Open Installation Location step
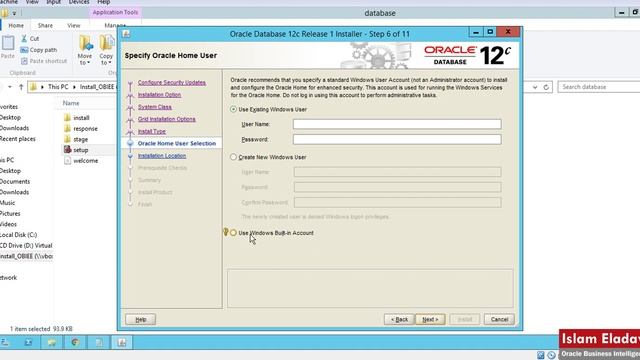Screen dimensions: 640x360 [162, 156]
